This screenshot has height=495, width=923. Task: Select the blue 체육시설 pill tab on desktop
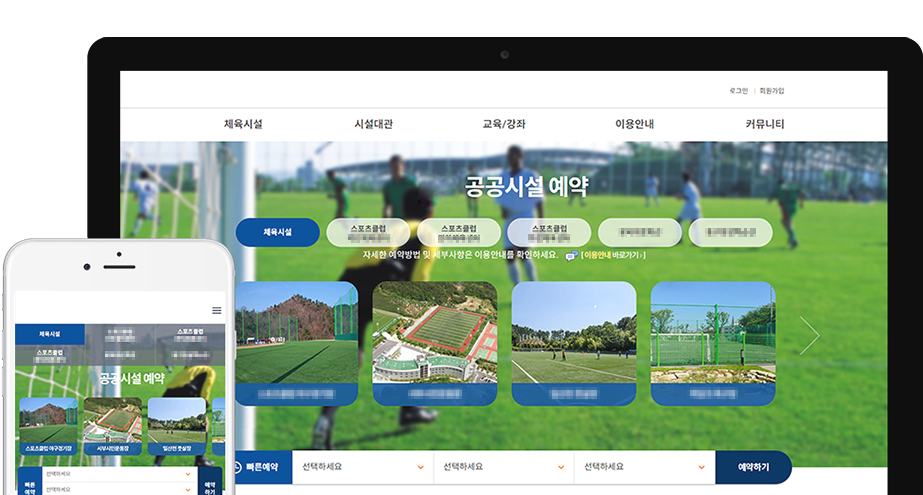pos(278,232)
